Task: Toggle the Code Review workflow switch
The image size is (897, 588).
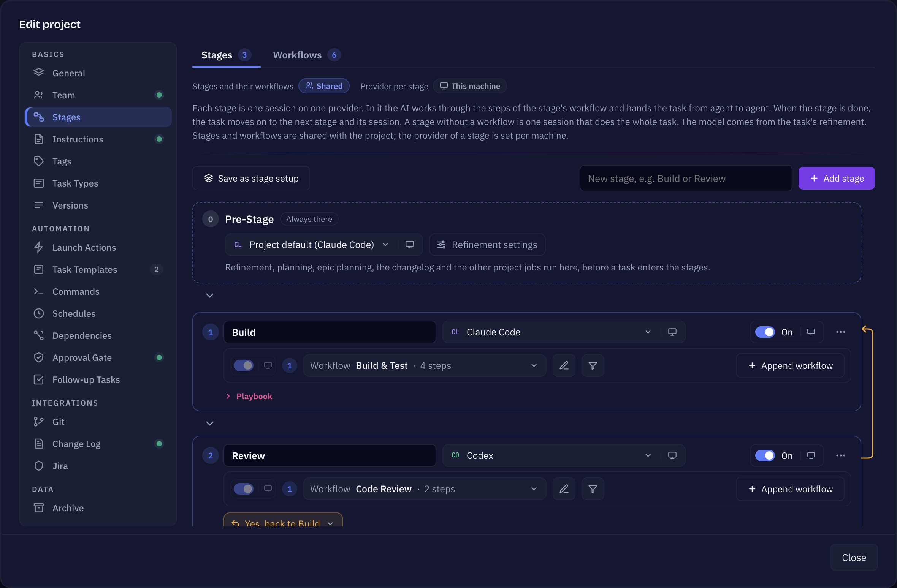Action: click(244, 489)
